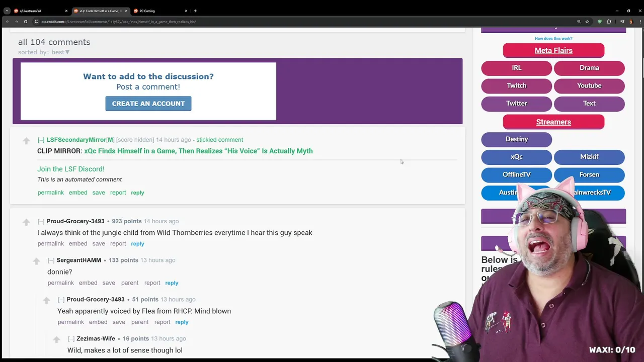Close the xQc Finds Himself tab
This screenshot has width=644, height=362.
click(126, 11)
